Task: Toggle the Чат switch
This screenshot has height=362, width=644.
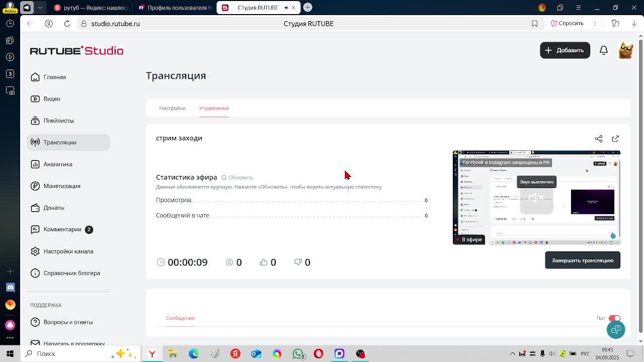Action: pyautogui.click(x=614, y=318)
